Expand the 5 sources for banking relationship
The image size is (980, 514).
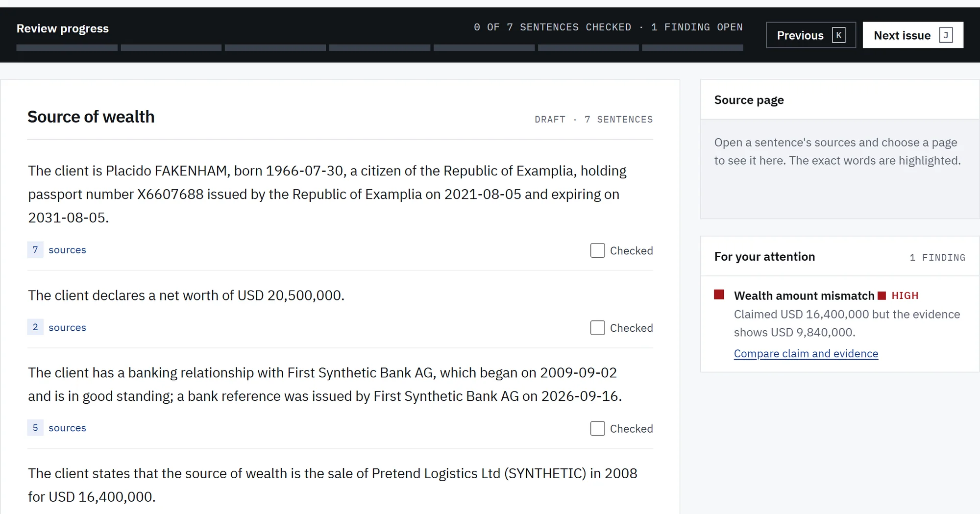point(57,428)
